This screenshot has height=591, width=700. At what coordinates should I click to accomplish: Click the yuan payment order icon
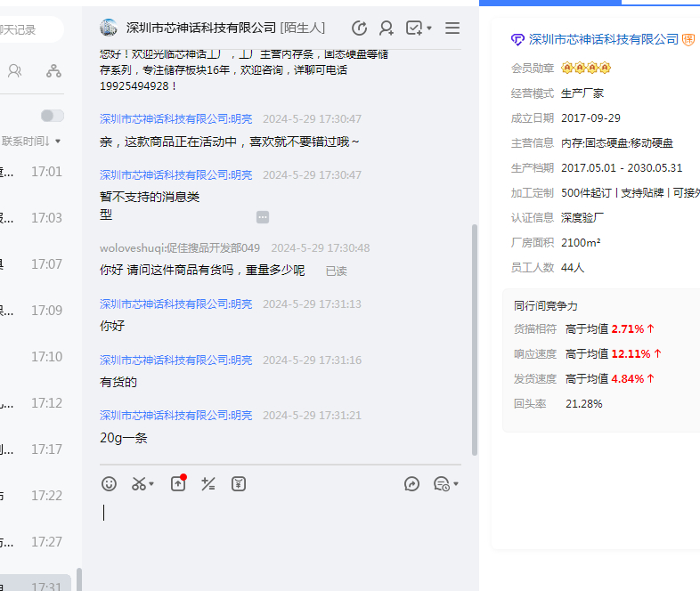point(239,483)
